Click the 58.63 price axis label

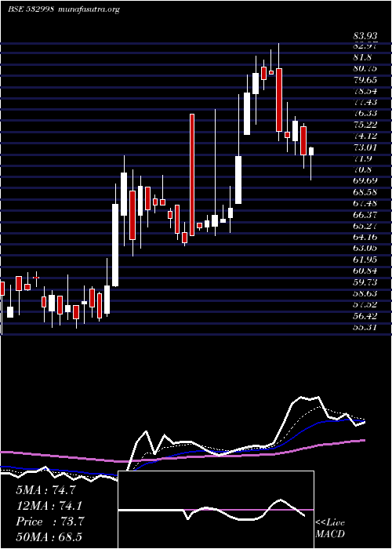(365, 293)
